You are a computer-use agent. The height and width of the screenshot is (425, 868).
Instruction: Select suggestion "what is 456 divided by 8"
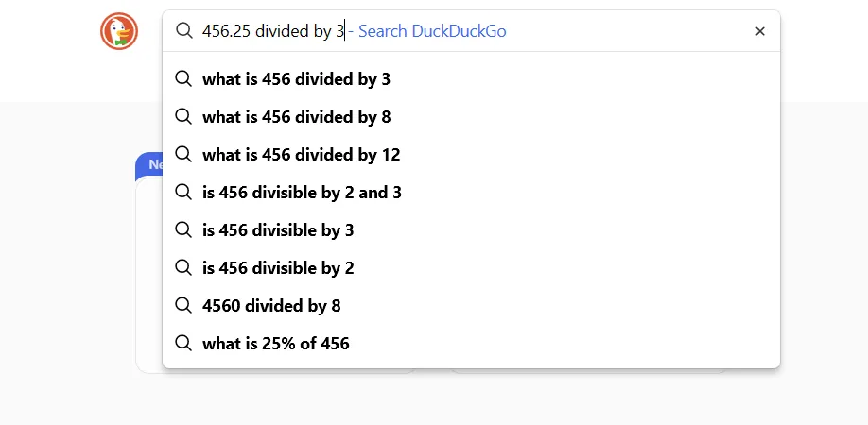point(296,117)
